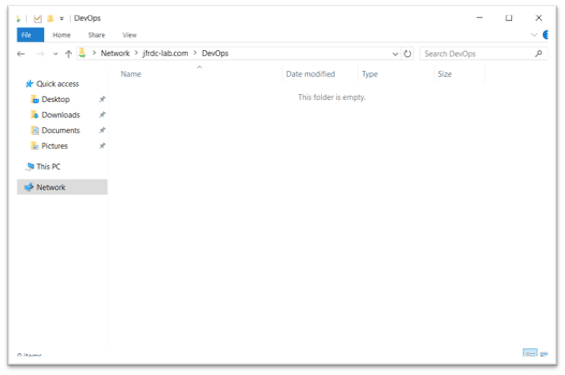Open Desktop in the navigation pane
565x375 pixels.
click(x=55, y=99)
